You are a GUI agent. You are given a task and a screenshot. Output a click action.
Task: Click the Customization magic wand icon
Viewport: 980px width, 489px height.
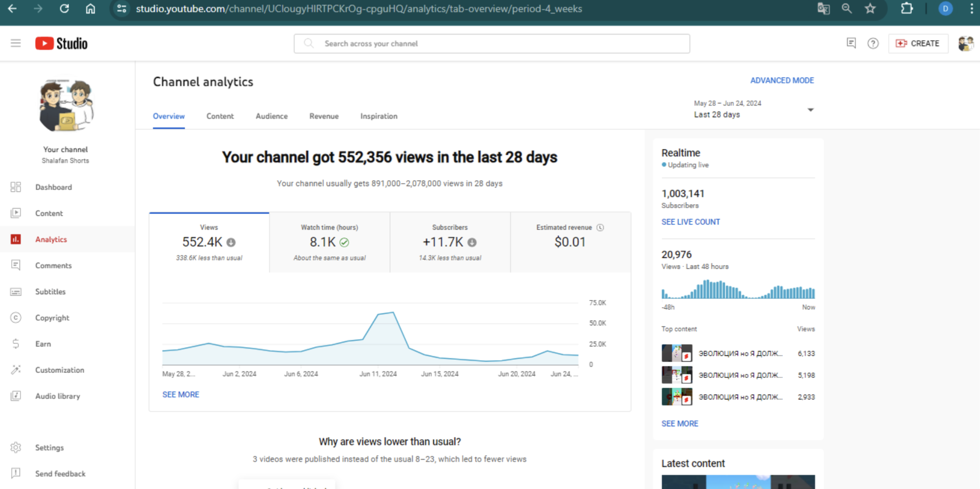(x=16, y=370)
